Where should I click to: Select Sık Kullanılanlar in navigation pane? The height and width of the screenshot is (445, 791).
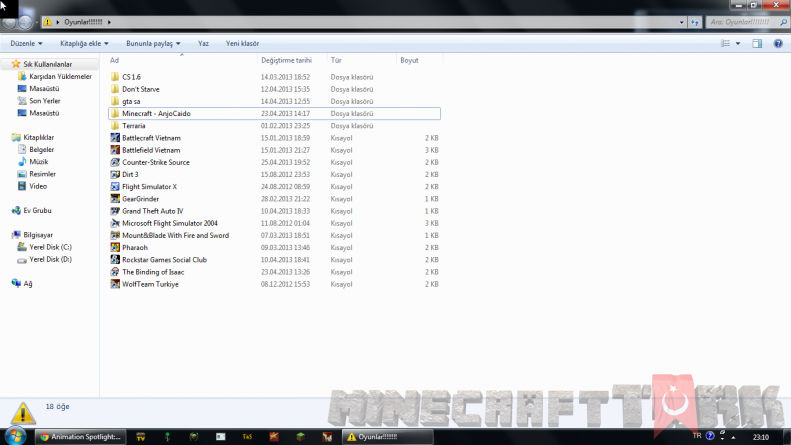[47, 64]
